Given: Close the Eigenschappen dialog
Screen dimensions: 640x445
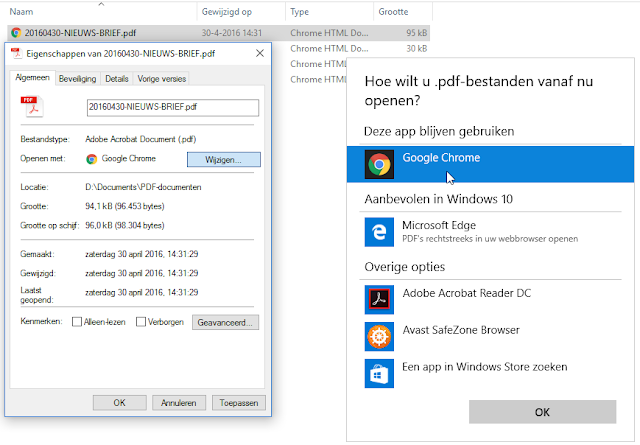Looking at the screenshot, I should (260, 53).
